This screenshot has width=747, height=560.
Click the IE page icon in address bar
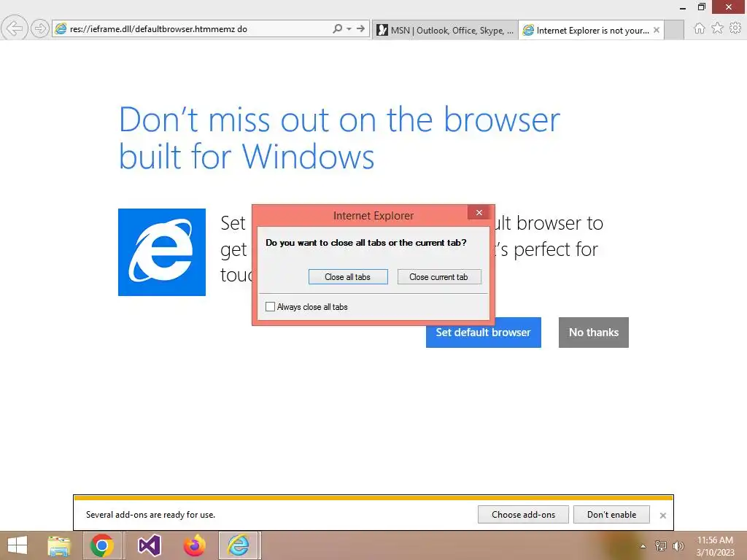[61, 28]
